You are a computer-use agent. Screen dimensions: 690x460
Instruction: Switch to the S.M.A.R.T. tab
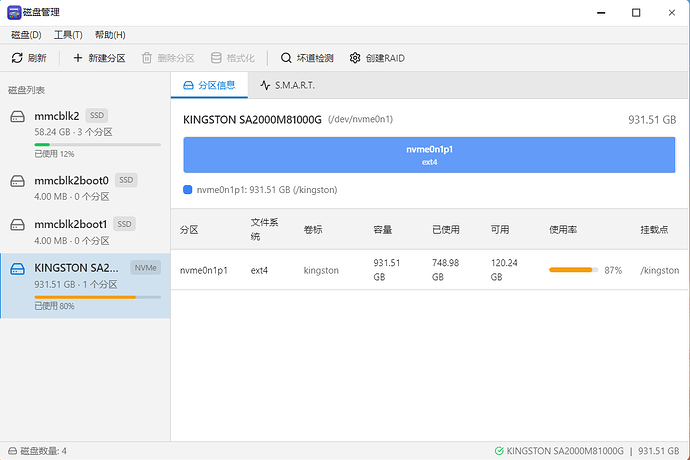tap(287, 85)
